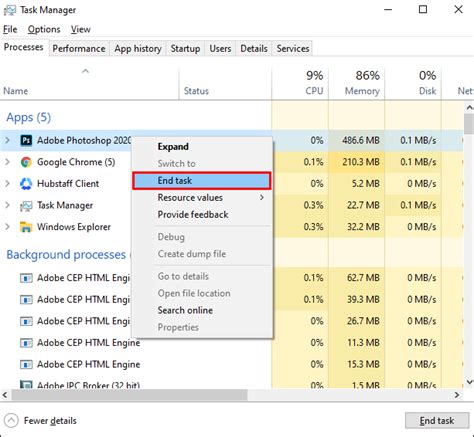The image size is (474, 437).
Task: Switch to the Users tab
Action: point(220,49)
